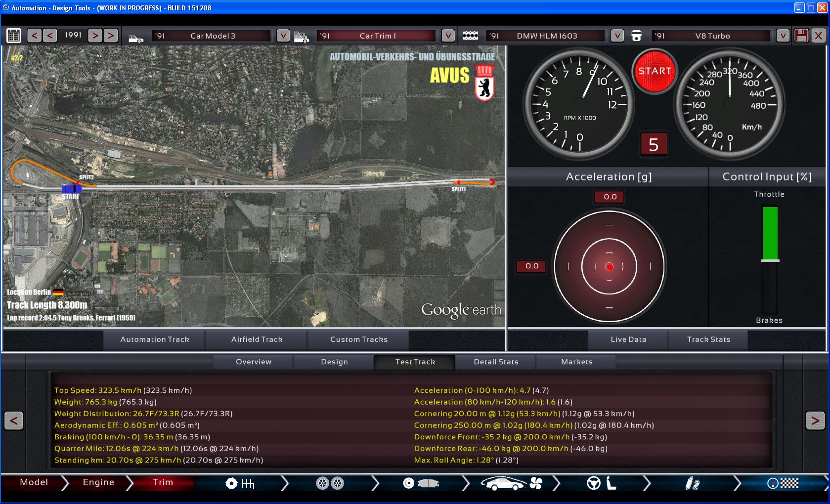Click the Acceleration (0-100 km/h): 4.7 stat

point(481,390)
